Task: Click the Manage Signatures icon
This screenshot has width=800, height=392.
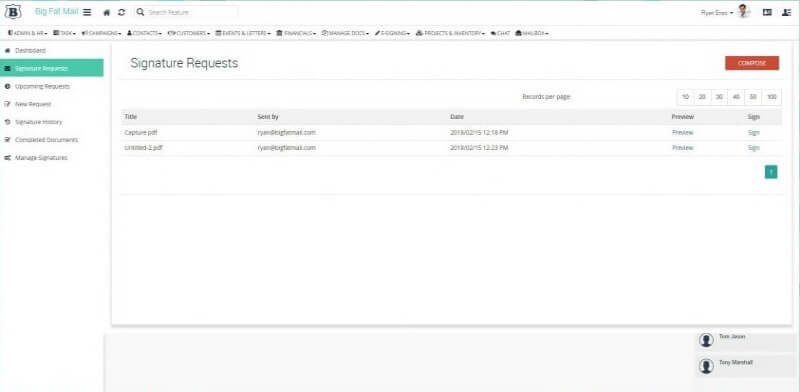Action: (7, 158)
